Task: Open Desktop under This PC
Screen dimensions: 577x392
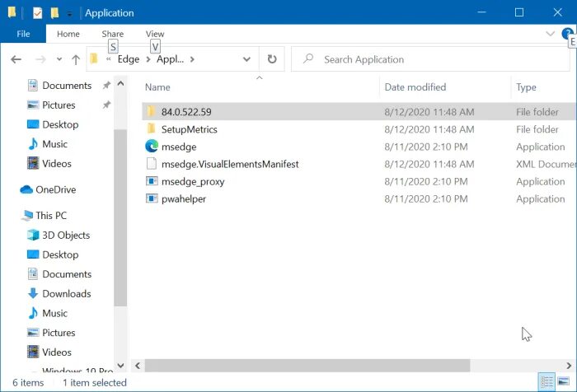Action: [x=60, y=254]
